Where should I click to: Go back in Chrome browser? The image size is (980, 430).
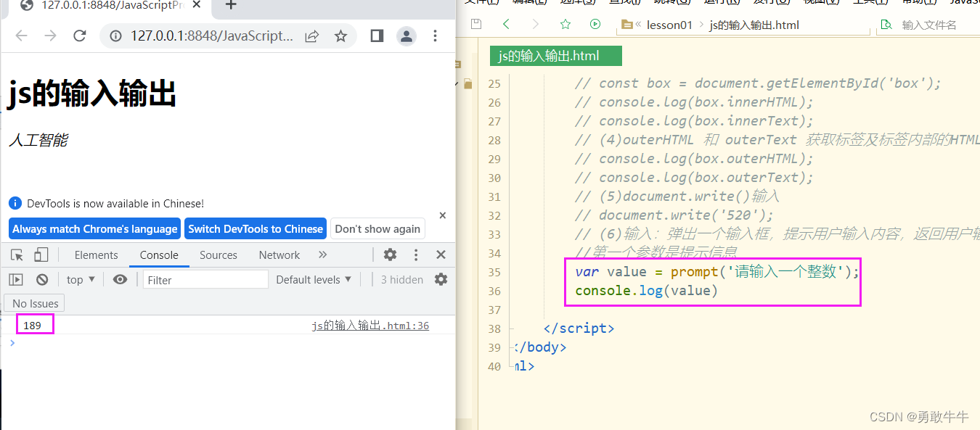pyautogui.click(x=21, y=36)
